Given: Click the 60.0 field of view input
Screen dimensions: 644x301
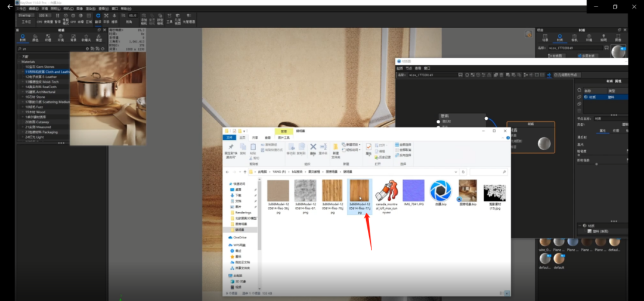Looking at the screenshot, I should point(132,15).
